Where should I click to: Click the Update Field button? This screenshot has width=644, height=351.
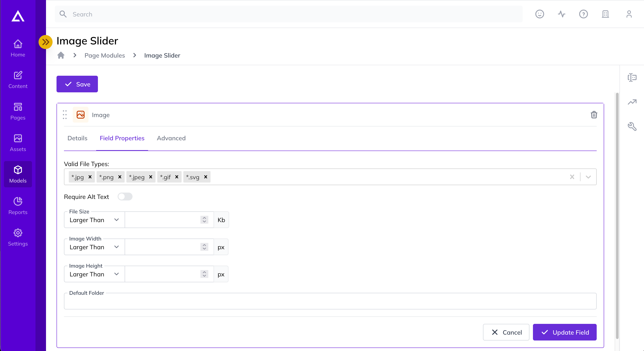(564, 332)
